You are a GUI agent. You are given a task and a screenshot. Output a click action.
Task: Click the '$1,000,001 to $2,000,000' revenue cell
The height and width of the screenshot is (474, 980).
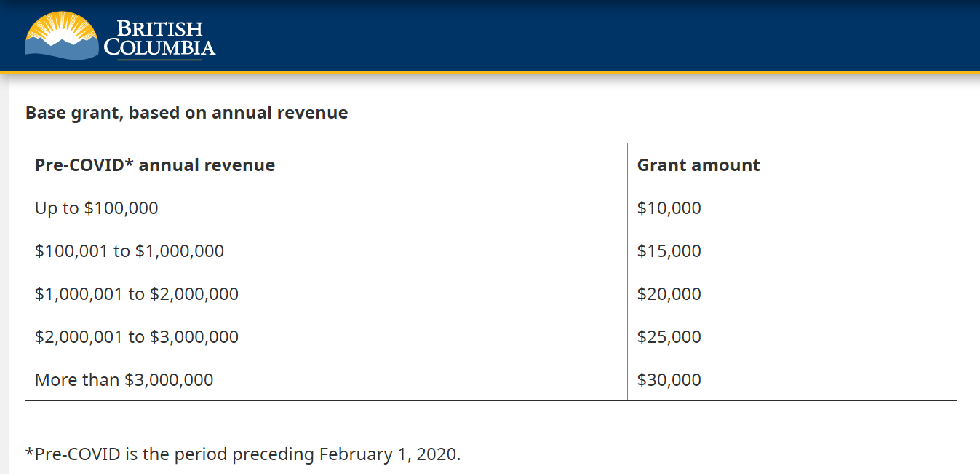pos(137,294)
